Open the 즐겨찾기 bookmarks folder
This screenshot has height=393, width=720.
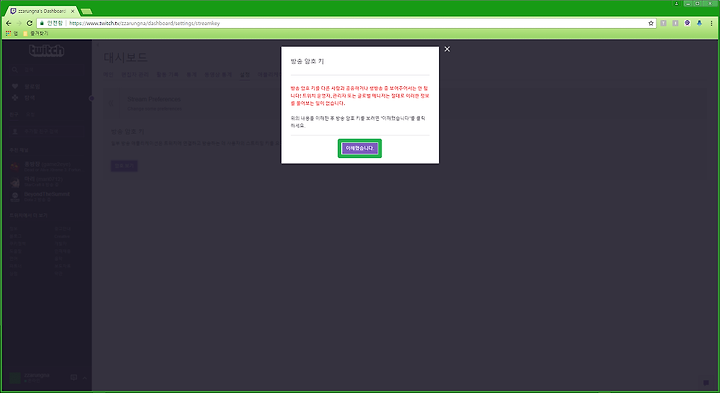pos(36,34)
